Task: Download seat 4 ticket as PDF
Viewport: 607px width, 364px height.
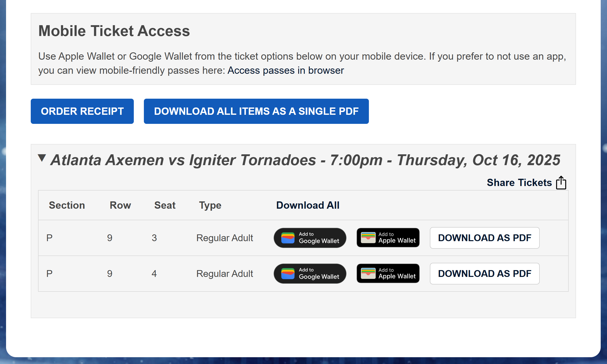Action: click(484, 274)
